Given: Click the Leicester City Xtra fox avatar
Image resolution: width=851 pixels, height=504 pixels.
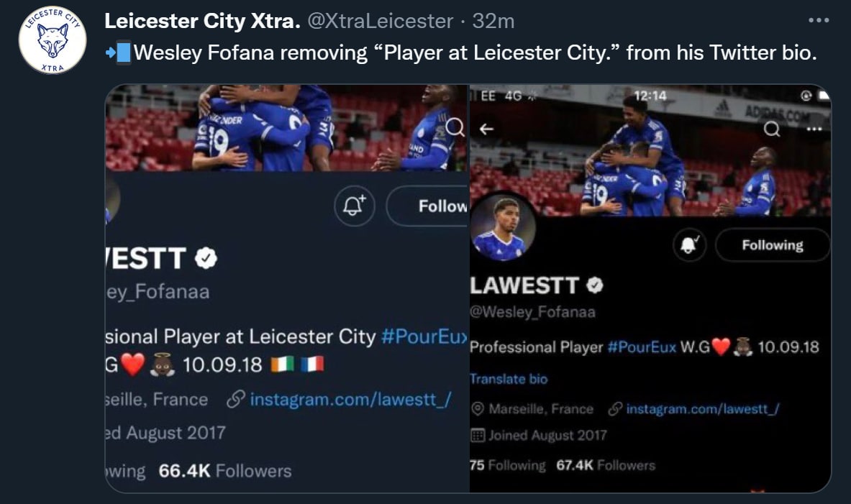Looking at the screenshot, I should (x=53, y=40).
